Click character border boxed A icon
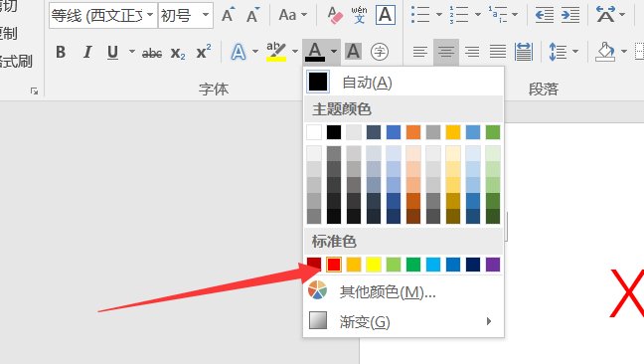Viewport: 644px width, 364px height. pyautogui.click(x=386, y=15)
